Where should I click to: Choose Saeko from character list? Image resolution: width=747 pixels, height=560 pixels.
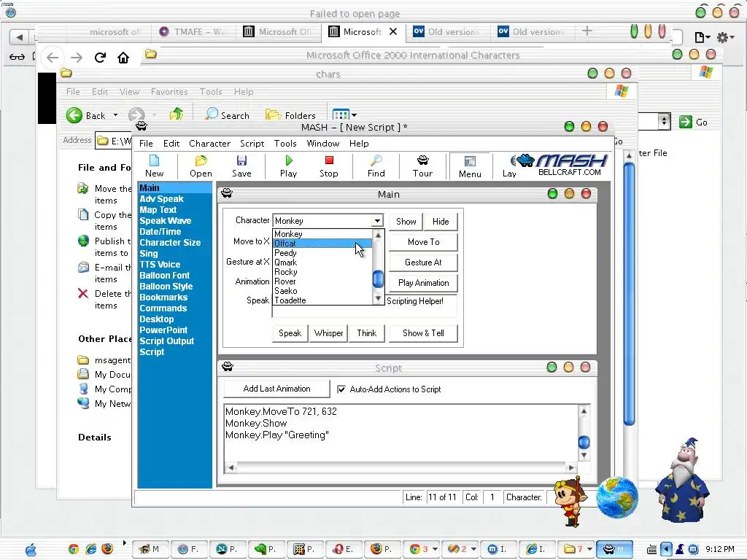(x=322, y=290)
